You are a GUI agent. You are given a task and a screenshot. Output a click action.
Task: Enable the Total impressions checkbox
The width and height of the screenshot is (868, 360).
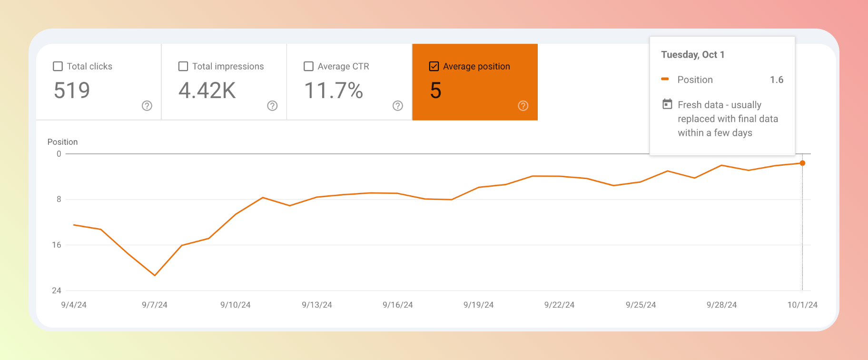(183, 66)
